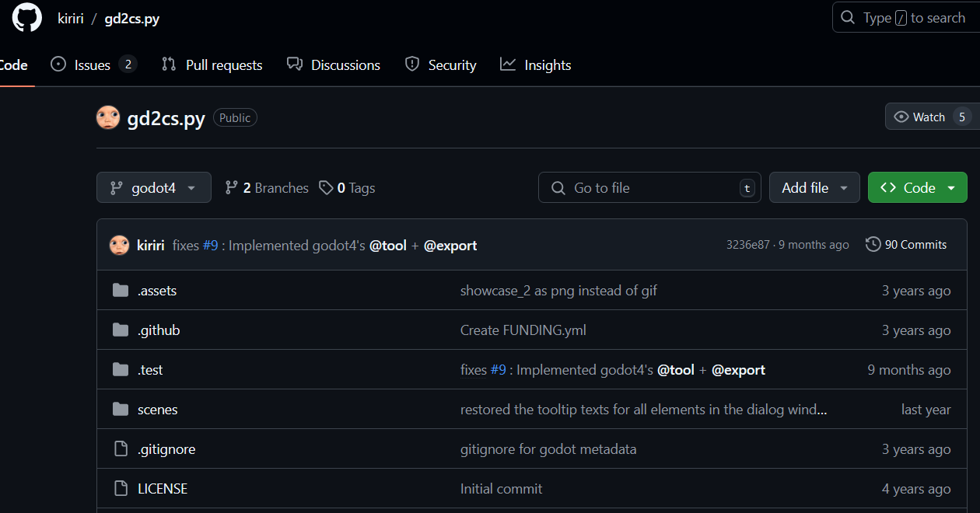Expand the green Code dropdown

click(x=917, y=188)
